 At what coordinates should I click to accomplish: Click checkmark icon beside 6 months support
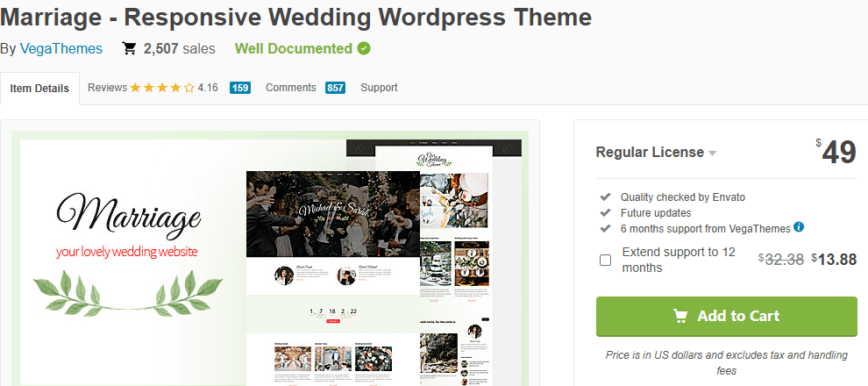605,228
